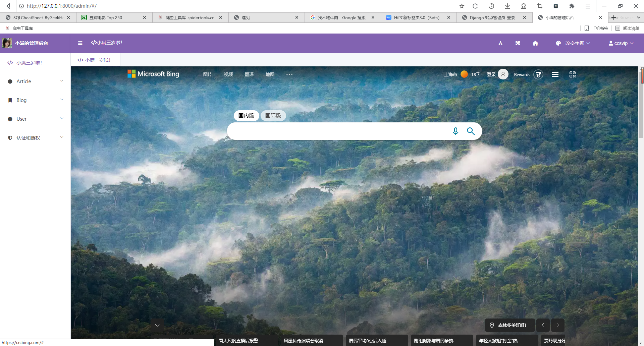This screenshot has width=644, height=346.
Task: Close the HiPC新标签页3.0 tab
Action: point(449,17)
